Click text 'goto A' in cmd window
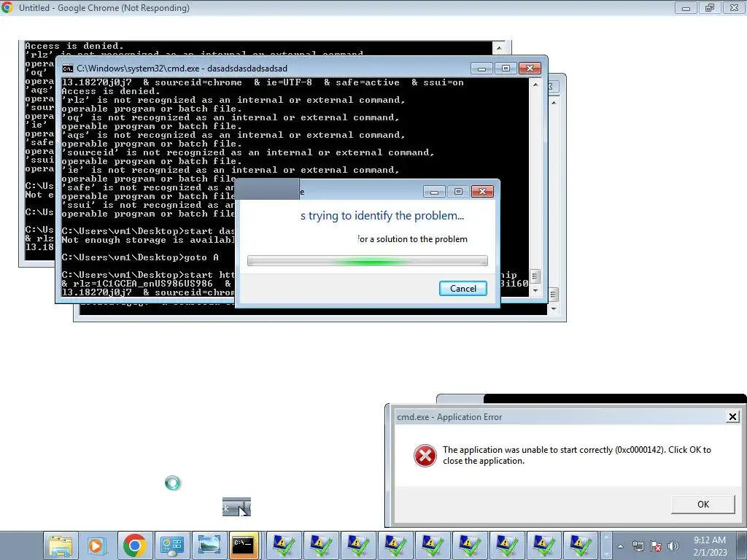Screen dimensions: 747x560 click(x=201, y=257)
